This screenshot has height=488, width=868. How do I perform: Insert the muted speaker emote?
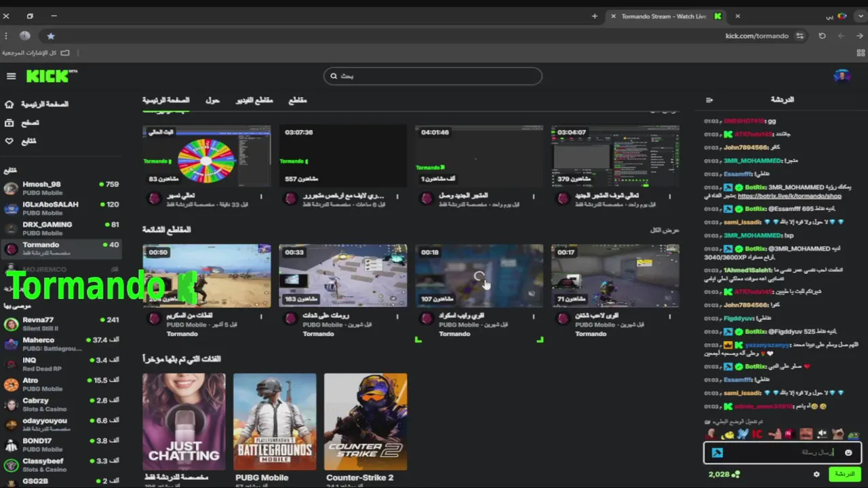tap(822, 434)
